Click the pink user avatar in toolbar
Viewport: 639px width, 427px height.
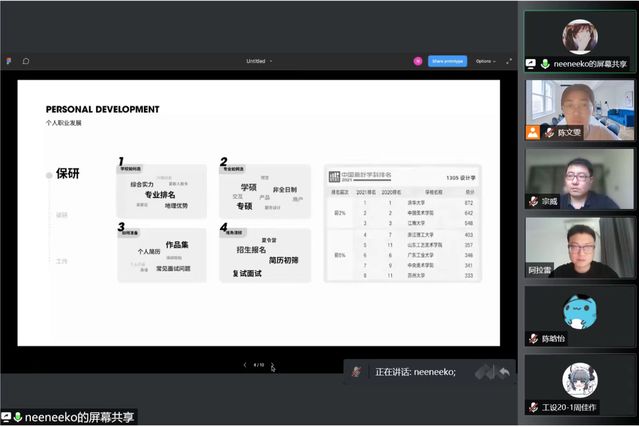point(418,61)
